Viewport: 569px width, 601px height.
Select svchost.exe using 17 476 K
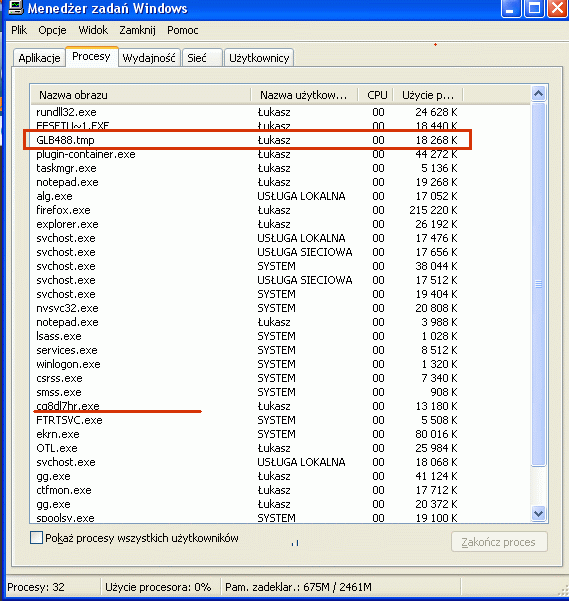pos(246,238)
